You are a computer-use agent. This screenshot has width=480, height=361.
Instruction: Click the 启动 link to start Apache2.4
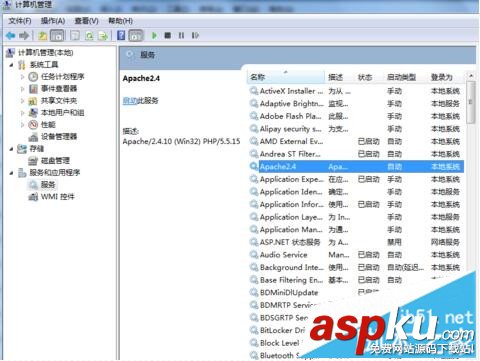[130, 100]
